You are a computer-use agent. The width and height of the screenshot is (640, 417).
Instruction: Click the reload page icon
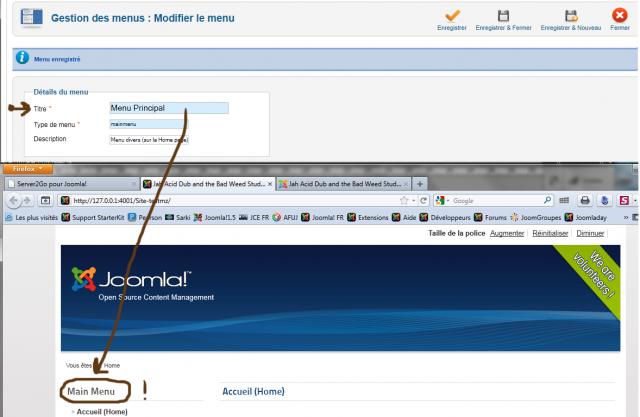(x=423, y=200)
